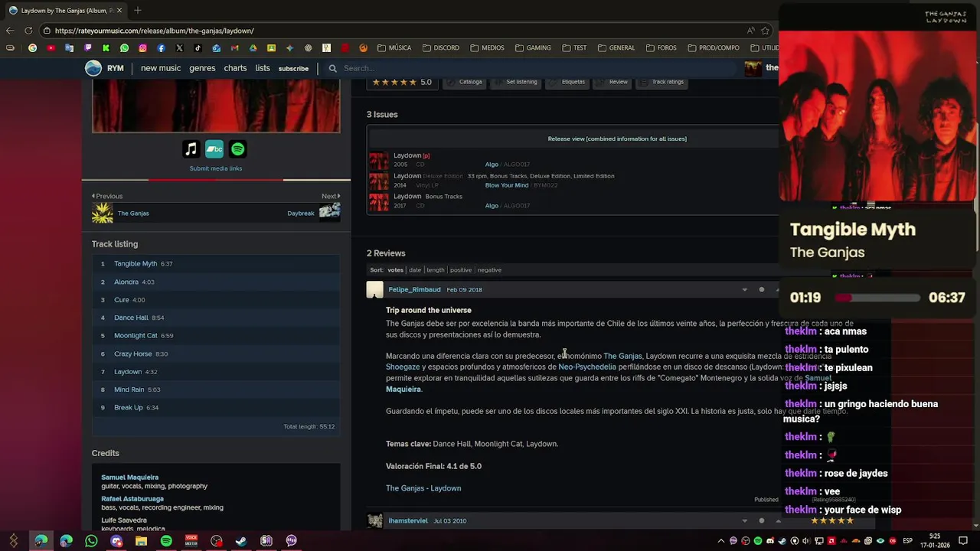Go back with the browser back arrow
The height and width of the screenshot is (551, 980).
pos(9,31)
